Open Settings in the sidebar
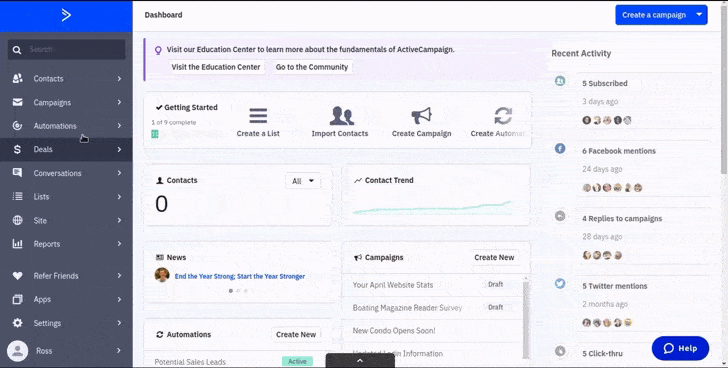The width and height of the screenshot is (728, 368). pyautogui.click(x=66, y=323)
